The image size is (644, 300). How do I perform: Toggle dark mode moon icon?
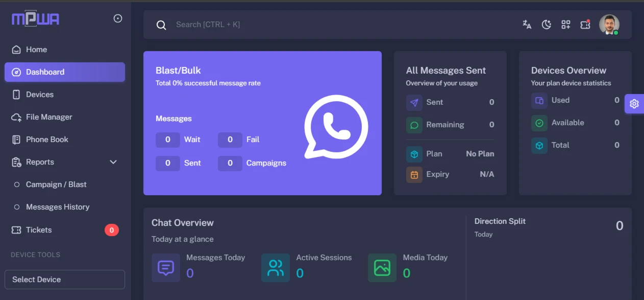547,25
